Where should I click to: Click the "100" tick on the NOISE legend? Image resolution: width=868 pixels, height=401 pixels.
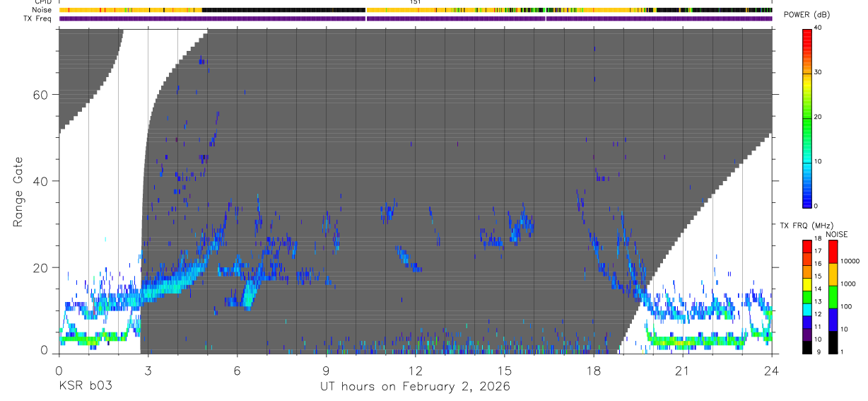pos(846,306)
